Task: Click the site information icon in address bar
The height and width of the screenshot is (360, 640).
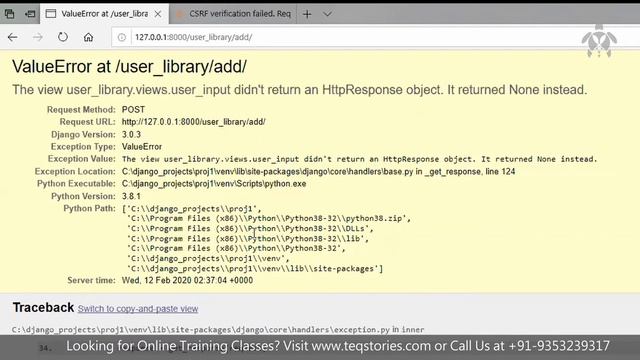Action: click(122, 38)
